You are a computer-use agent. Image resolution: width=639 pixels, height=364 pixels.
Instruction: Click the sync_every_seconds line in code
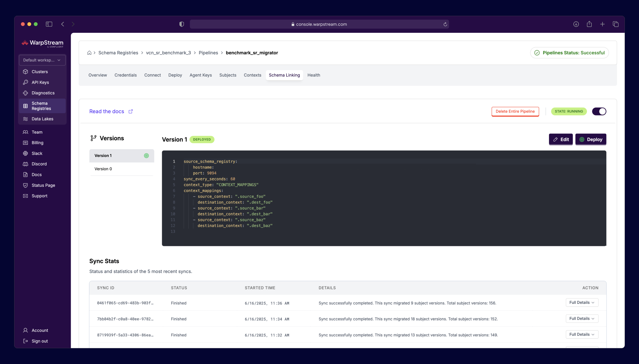(209, 179)
